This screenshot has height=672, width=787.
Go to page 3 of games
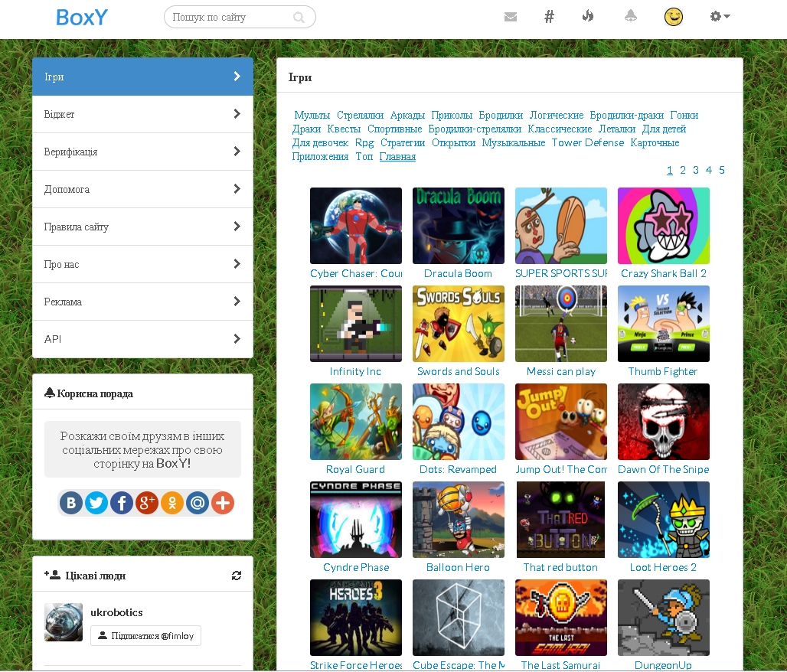696,170
